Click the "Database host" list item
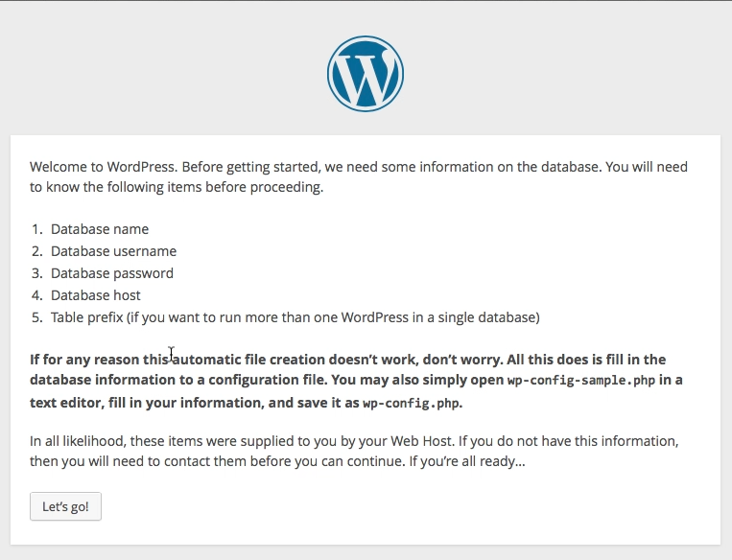732x560 pixels. (96, 295)
